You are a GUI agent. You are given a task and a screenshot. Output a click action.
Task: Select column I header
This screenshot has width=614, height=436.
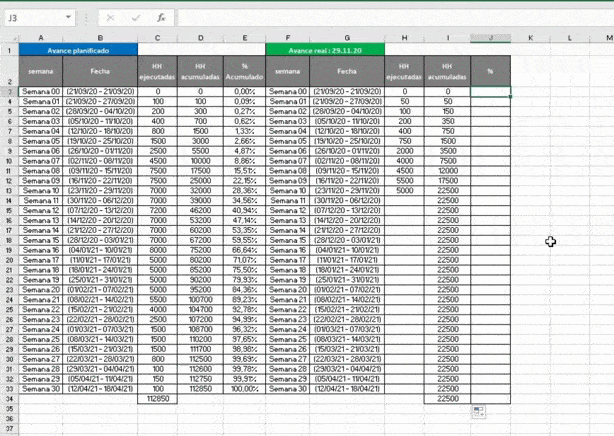(x=448, y=38)
